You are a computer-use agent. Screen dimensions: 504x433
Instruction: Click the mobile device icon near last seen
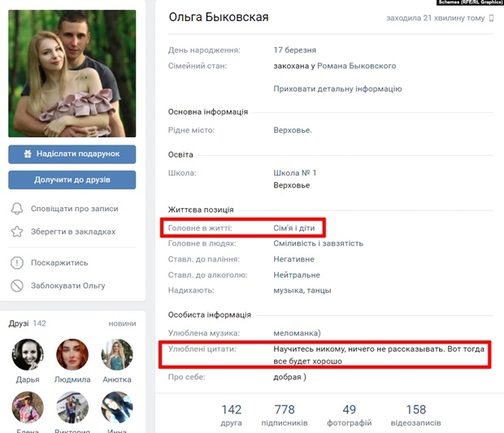491,18
